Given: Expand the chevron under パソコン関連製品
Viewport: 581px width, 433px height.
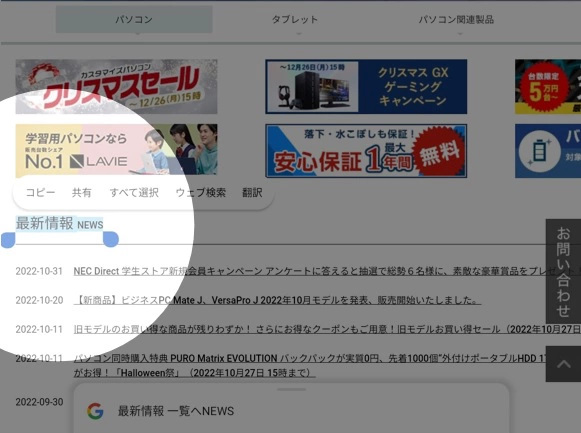Looking at the screenshot, I should (x=460, y=34).
